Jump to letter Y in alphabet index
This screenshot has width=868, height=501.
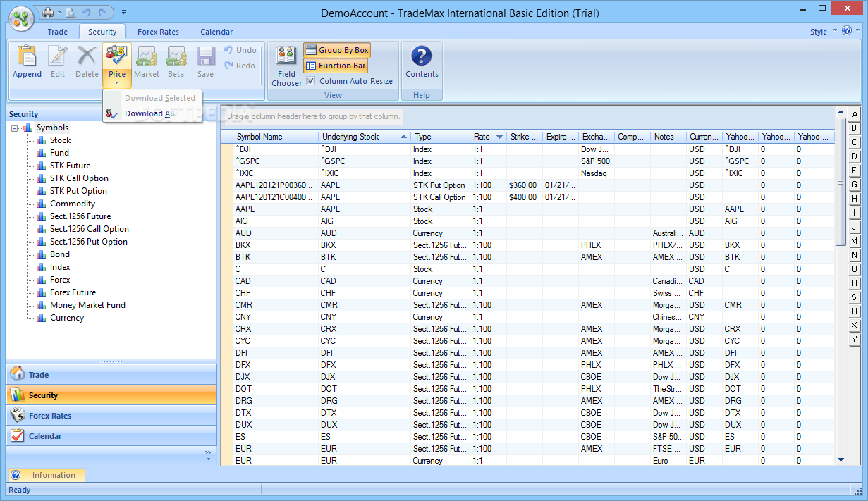(855, 340)
